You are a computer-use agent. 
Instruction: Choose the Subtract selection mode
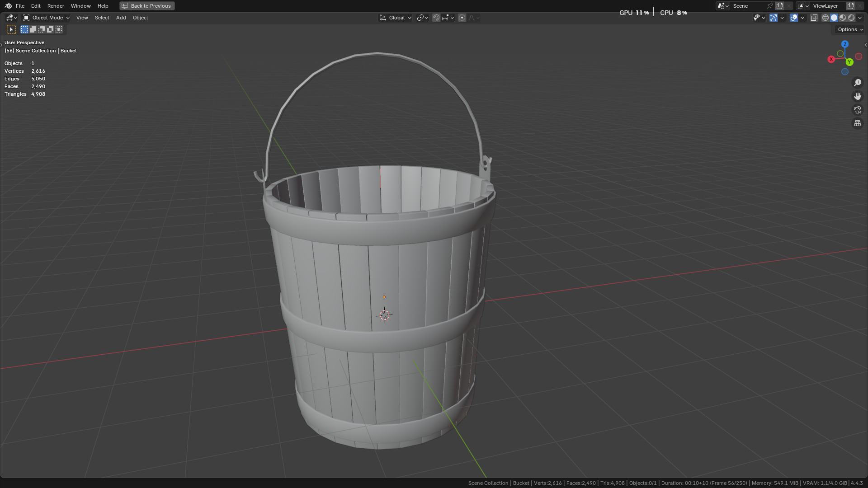[42, 29]
